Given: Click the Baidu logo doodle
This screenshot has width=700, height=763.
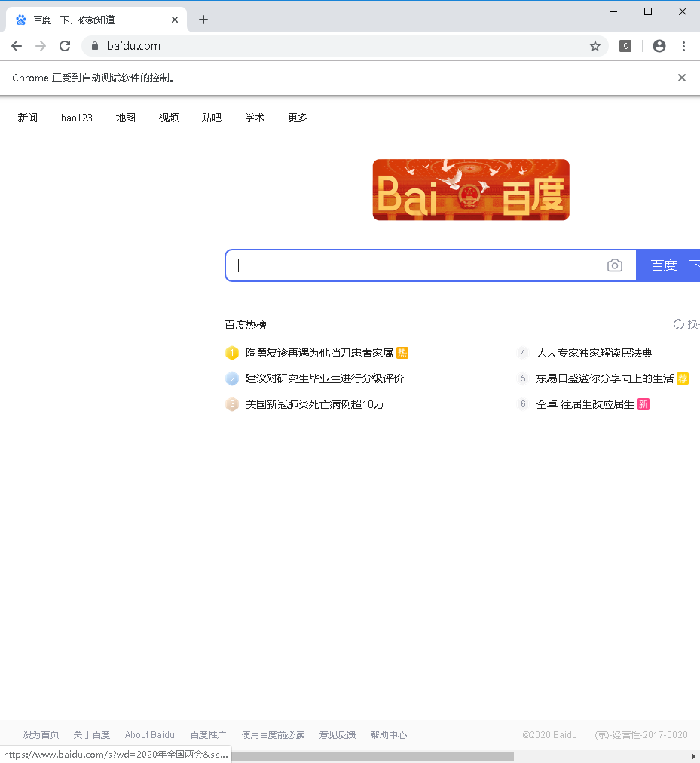Looking at the screenshot, I should 471,190.
